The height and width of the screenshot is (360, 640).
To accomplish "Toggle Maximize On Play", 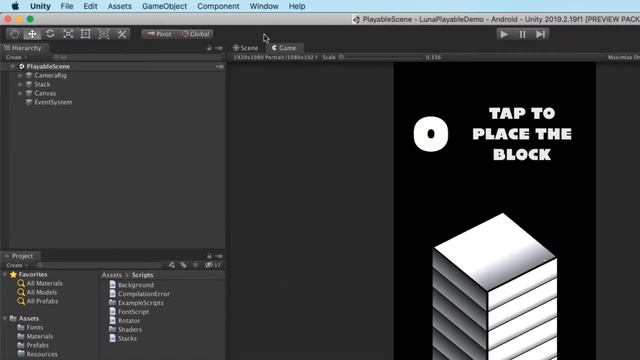I will point(624,58).
